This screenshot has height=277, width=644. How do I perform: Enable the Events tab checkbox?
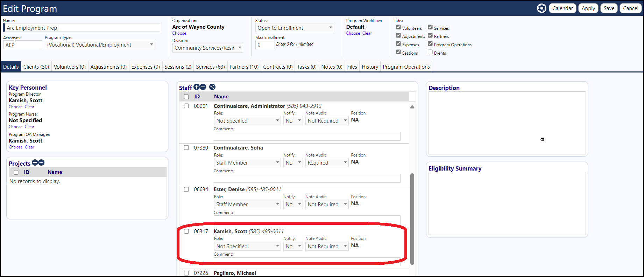(x=430, y=52)
